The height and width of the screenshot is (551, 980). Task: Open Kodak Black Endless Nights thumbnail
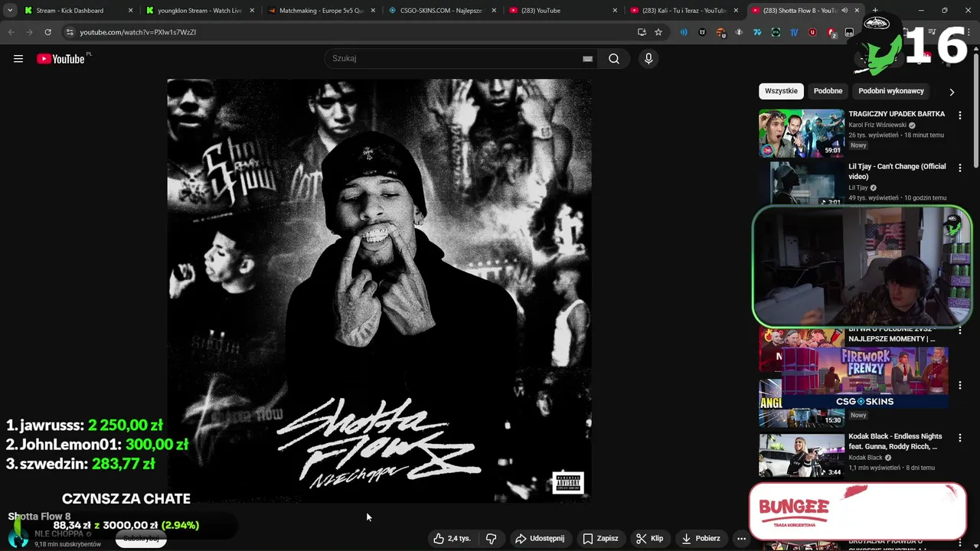[x=802, y=455]
